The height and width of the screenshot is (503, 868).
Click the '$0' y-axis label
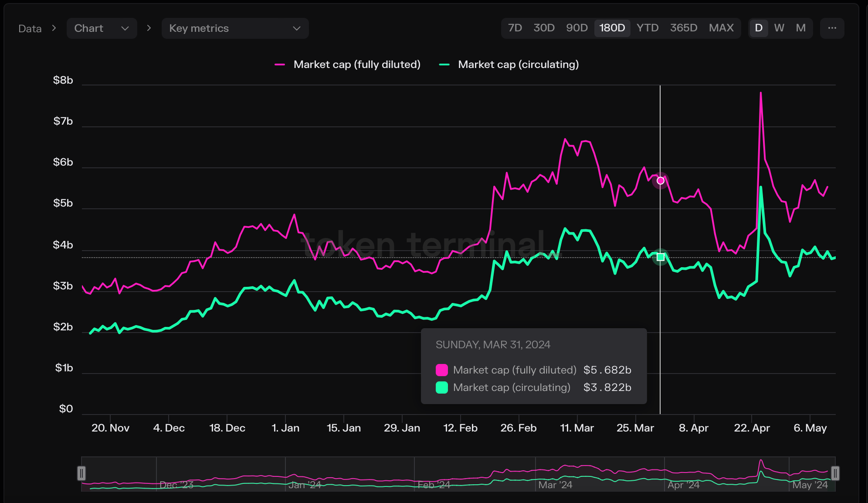coord(66,409)
